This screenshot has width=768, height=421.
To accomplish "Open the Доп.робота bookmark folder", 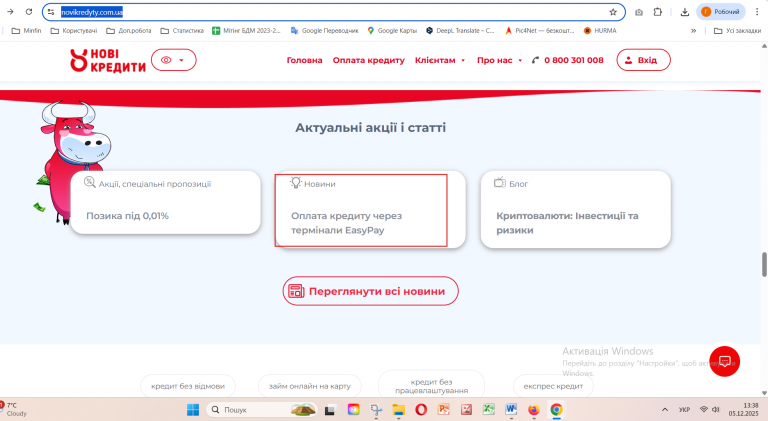I will tap(129, 30).
